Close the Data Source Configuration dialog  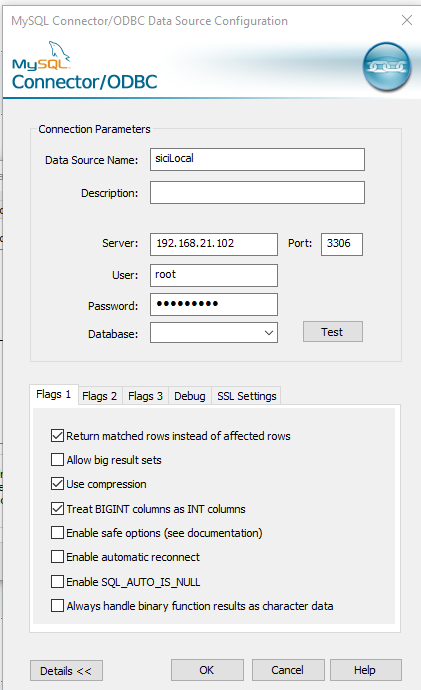(407, 20)
